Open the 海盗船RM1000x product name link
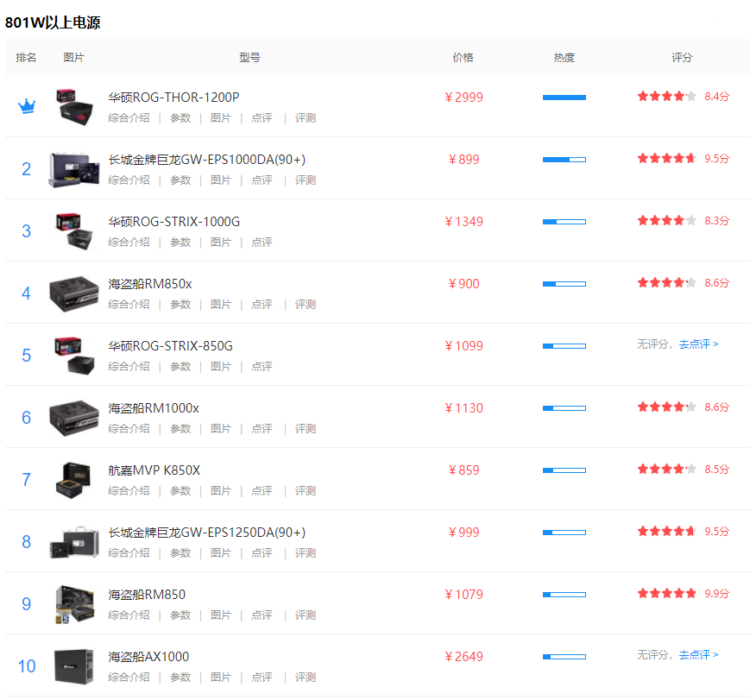 pos(154,408)
